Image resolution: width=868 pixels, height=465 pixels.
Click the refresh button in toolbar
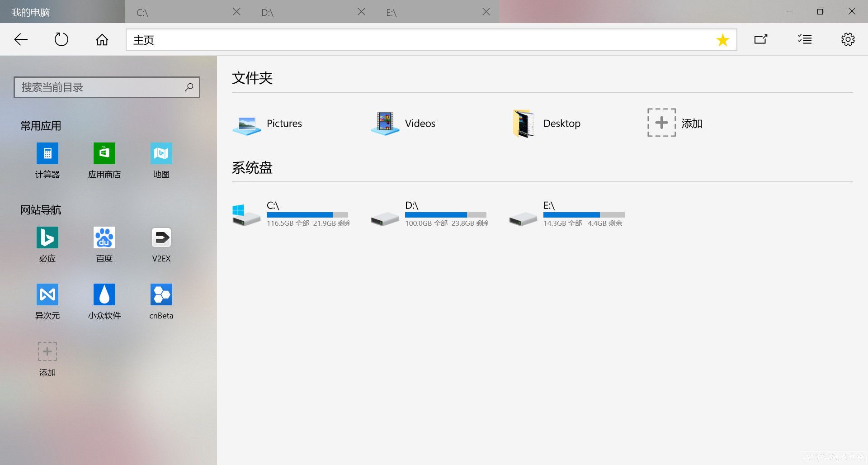click(x=61, y=40)
